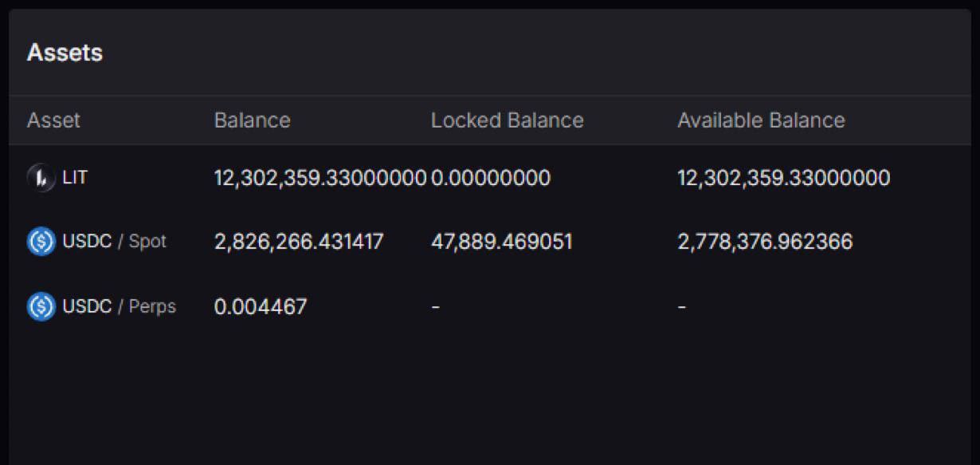980x465 pixels.
Task: Click the Locked Balance column header
Action: (x=507, y=120)
